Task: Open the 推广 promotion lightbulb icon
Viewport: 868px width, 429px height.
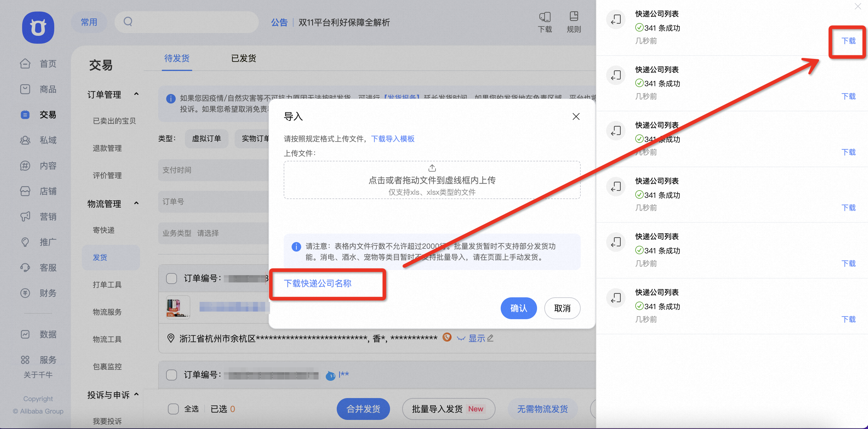Action: [x=25, y=242]
